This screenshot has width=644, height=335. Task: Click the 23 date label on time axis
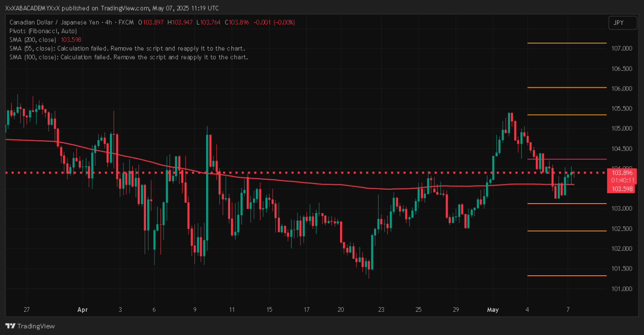pyautogui.click(x=381, y=310)
